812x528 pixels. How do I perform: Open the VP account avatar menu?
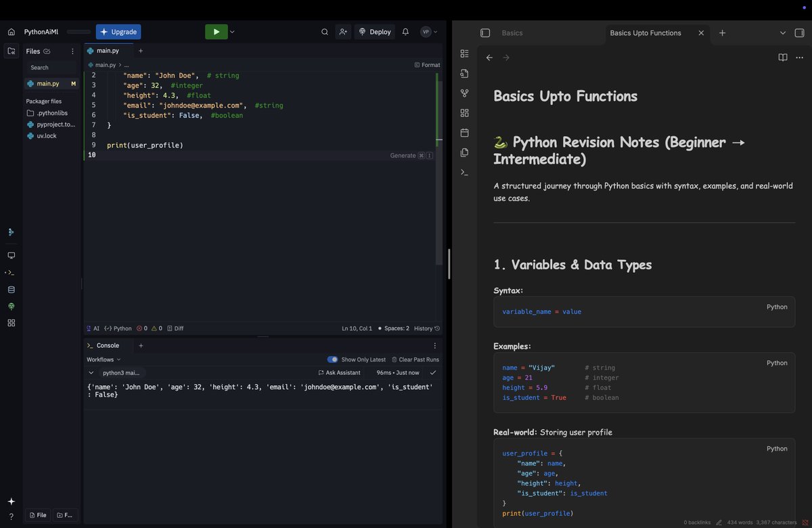click(428, 32)
